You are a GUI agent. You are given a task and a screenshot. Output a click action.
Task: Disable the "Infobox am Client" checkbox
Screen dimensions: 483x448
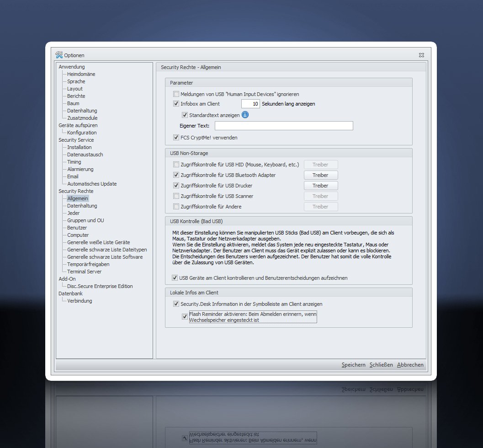(x=176, y=104)
